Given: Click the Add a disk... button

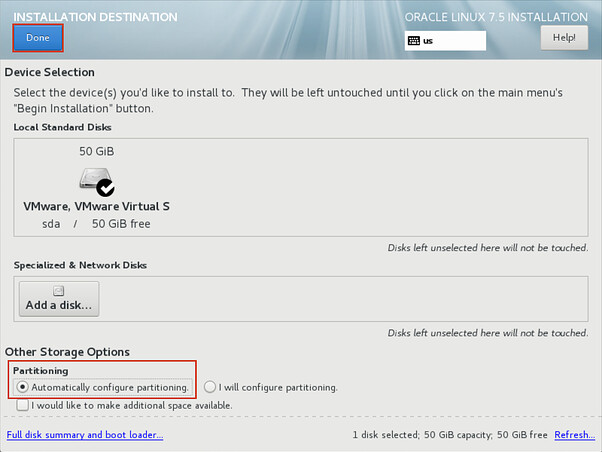Looking at the screenshot, I should [59, 299].
